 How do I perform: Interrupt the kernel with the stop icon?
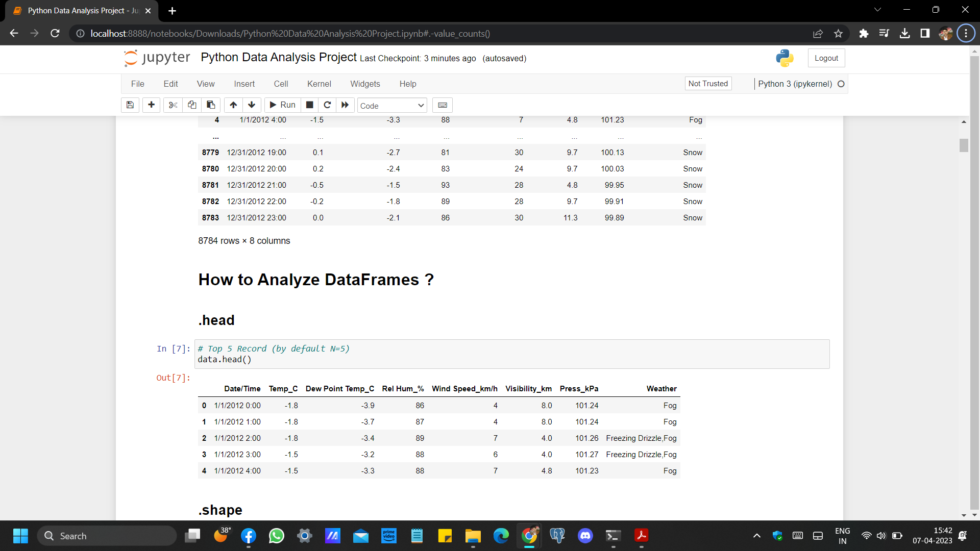pos(309,105)
